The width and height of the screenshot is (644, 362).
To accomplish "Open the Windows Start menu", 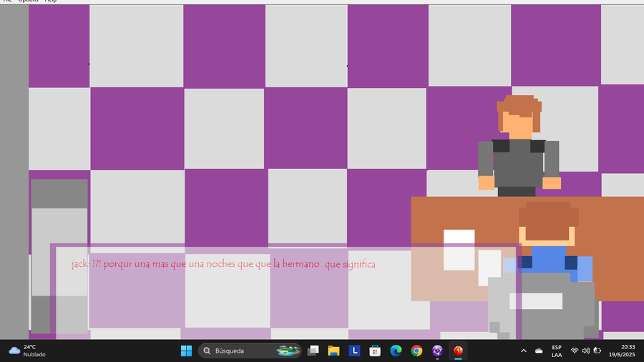I will click(x=186, y=351).
